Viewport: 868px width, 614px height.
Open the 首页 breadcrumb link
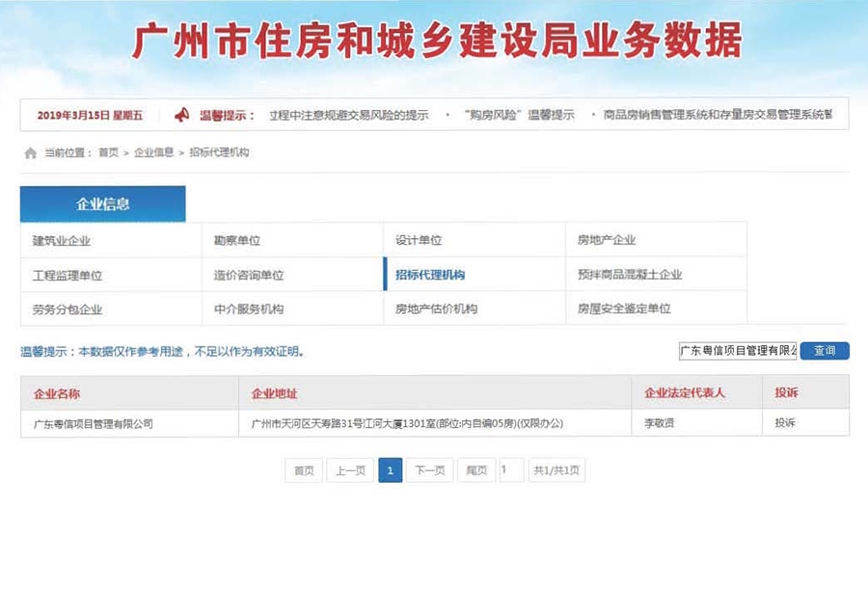108,153
